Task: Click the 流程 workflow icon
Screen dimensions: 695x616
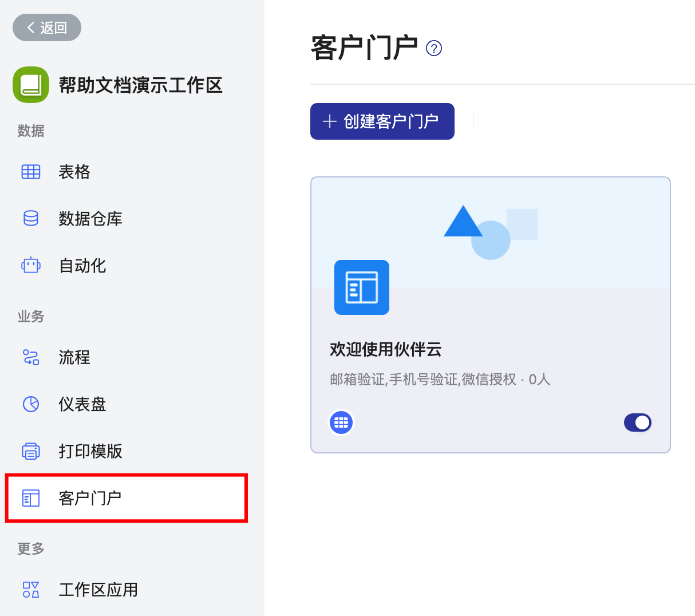Action: (31, 357)
